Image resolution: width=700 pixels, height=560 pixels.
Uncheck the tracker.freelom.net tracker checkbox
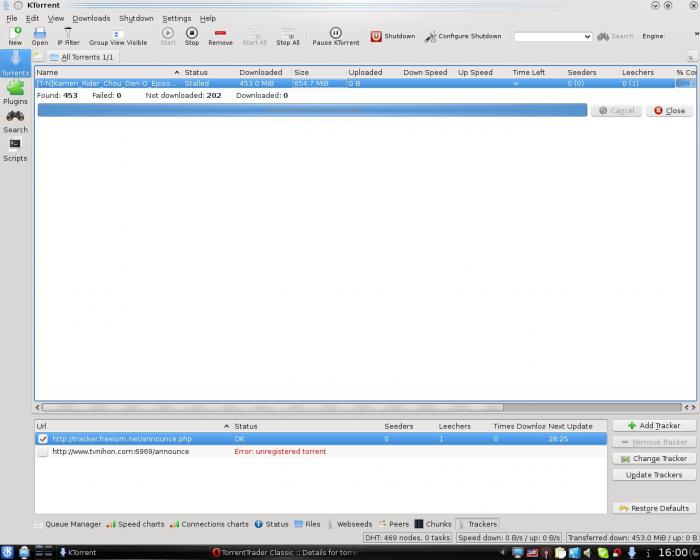point(43,439)
